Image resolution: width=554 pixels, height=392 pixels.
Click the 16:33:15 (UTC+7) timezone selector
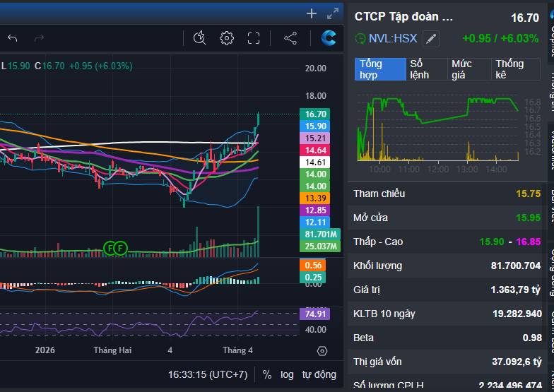[x=208, y=374]
